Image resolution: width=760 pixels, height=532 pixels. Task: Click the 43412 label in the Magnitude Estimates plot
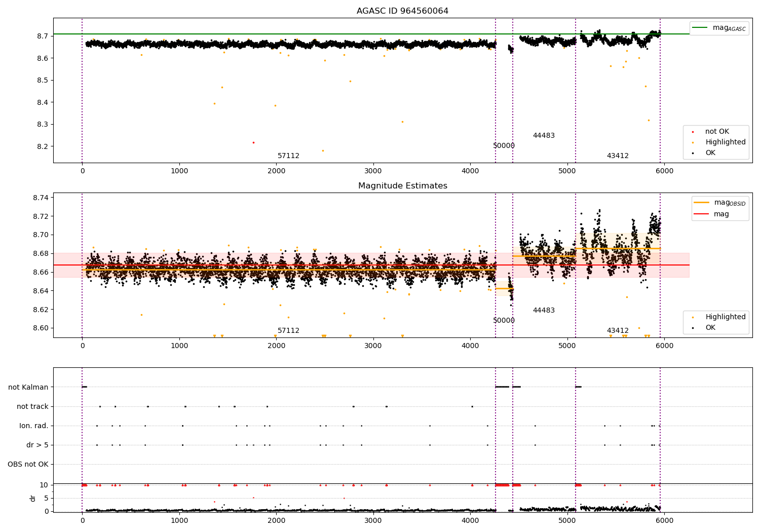coord(618,330)
